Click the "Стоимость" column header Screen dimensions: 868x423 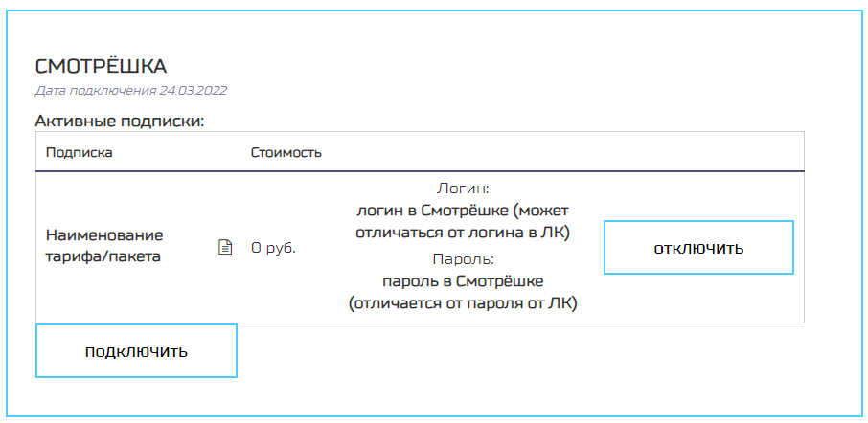[286, 152]
